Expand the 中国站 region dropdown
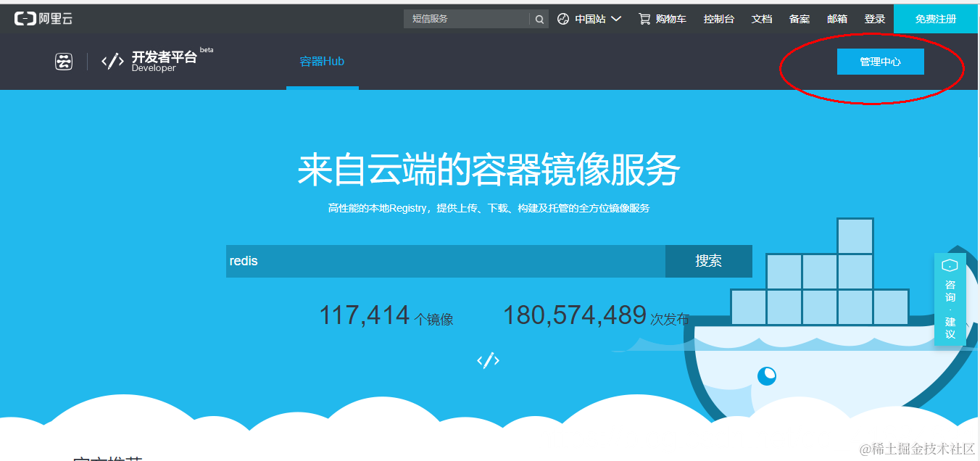This screenshot has width=980, height=461. click(x=599, y=19)
